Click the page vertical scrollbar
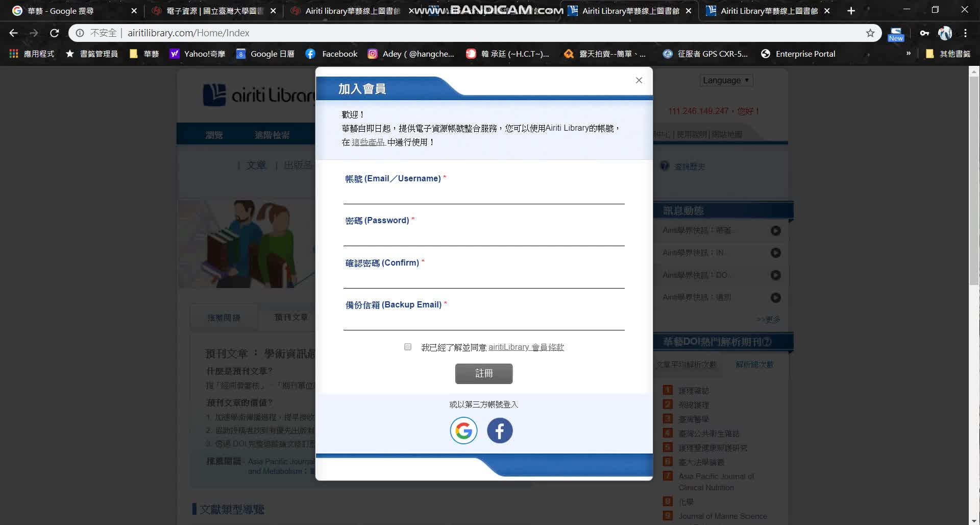The width and height of the screenshot is (980, 525). coord(974,180)
